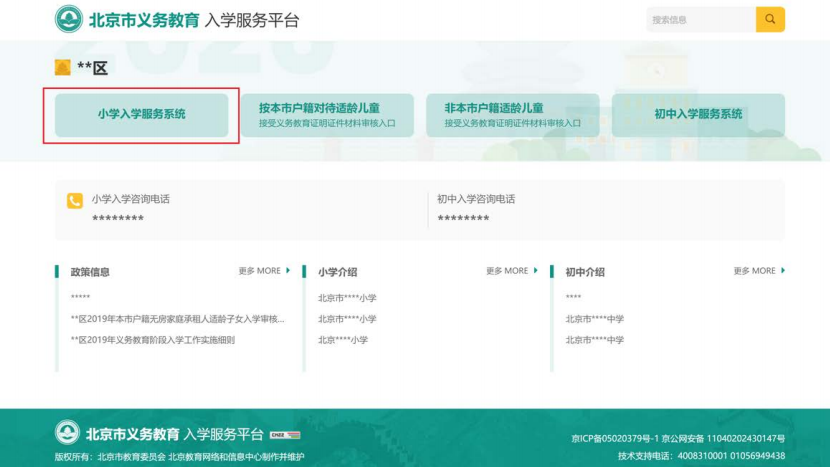Click the orange district icon beside **区

63,67
